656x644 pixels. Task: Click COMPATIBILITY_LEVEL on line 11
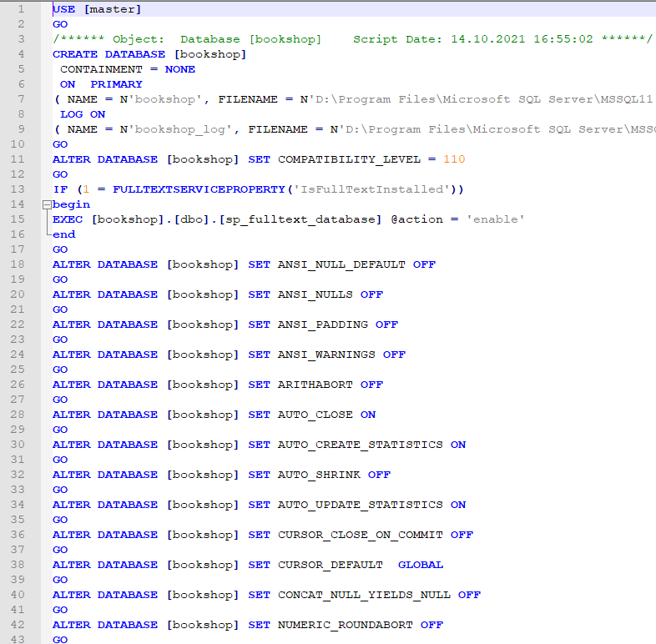click(x=349, y=159)
